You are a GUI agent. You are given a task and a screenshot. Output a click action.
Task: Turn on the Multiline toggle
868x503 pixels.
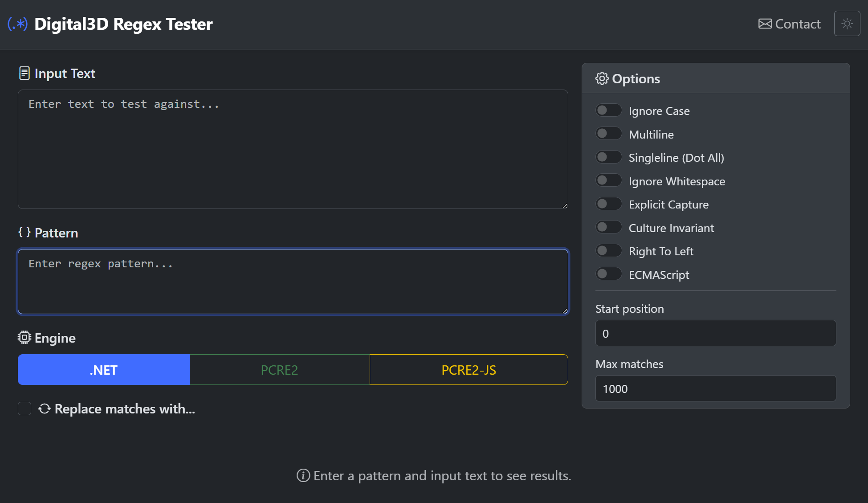608,134
